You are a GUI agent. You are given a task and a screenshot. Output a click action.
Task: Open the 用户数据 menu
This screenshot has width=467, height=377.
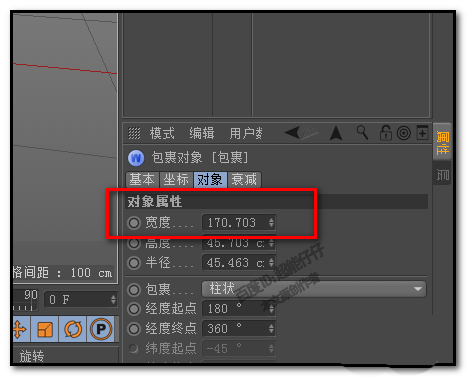point(246,133)
